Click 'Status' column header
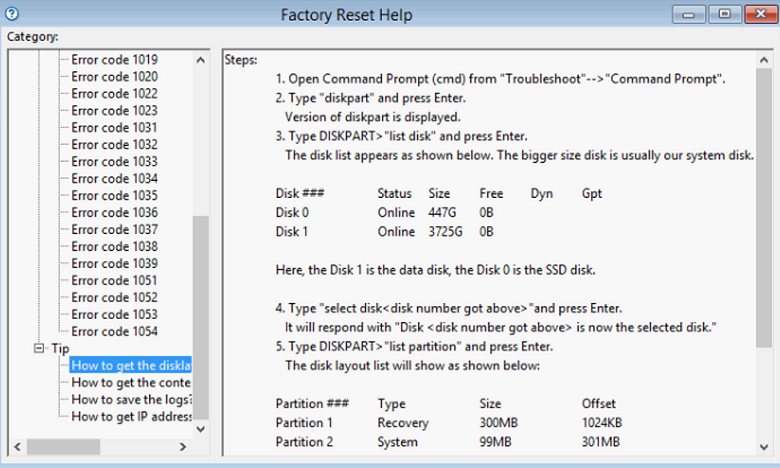The image size is (780, 468). [x=394, y=193]
